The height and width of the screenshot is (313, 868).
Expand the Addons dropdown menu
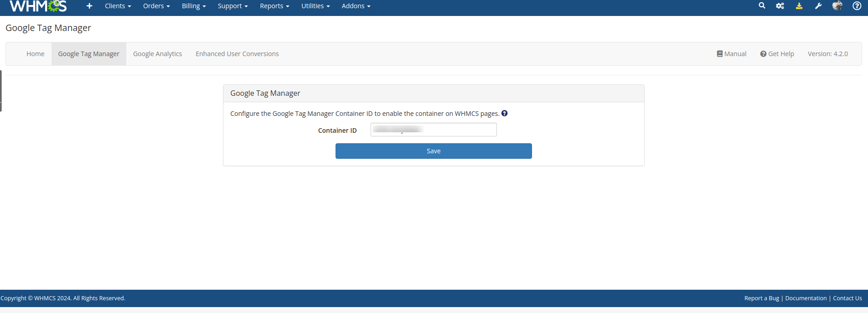pos(356,6)
